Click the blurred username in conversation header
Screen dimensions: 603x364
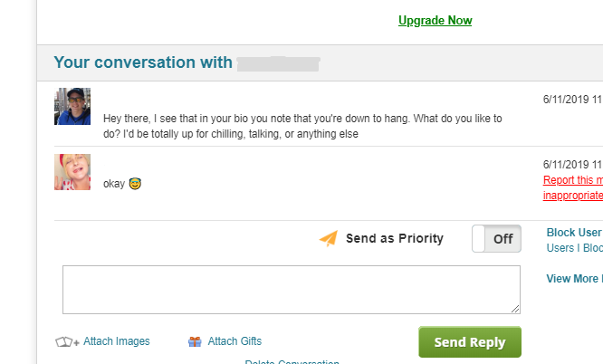[279, 63]
